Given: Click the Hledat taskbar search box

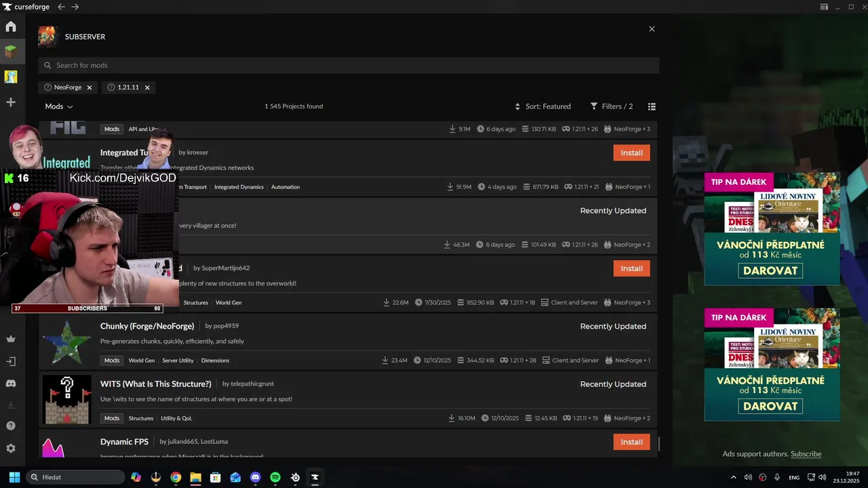Looking at the screenshot, I should [75, 477].
